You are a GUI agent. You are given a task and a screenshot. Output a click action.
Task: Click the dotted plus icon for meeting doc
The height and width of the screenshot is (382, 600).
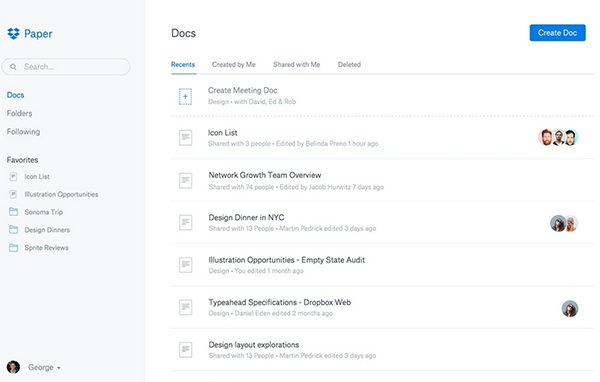(x=185, y=96)
